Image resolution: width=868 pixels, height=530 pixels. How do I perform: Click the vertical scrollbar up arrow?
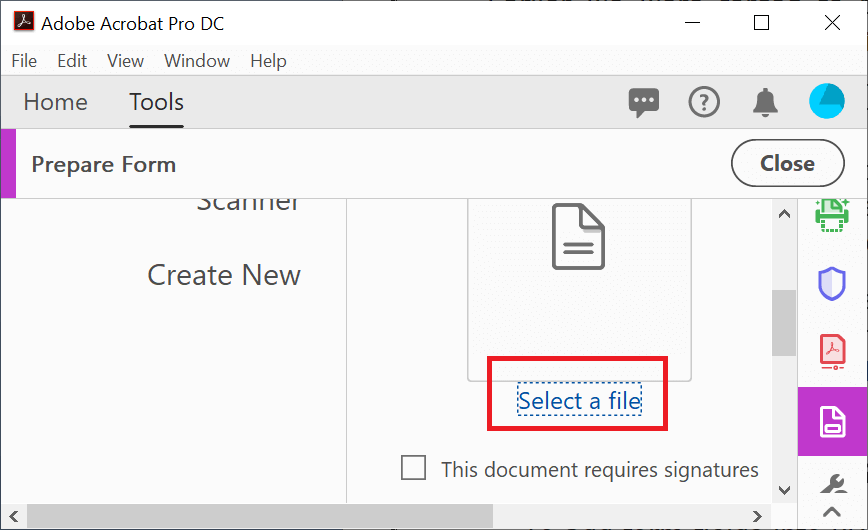(x=784, y=214)
